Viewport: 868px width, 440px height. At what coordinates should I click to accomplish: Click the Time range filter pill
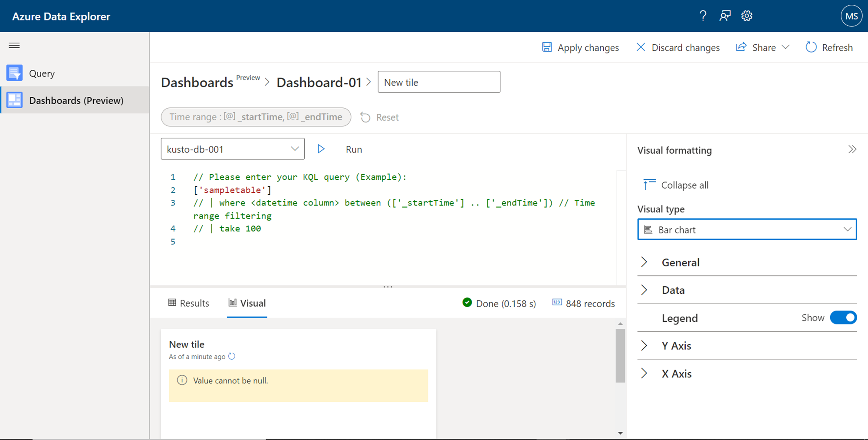(256, 117)
